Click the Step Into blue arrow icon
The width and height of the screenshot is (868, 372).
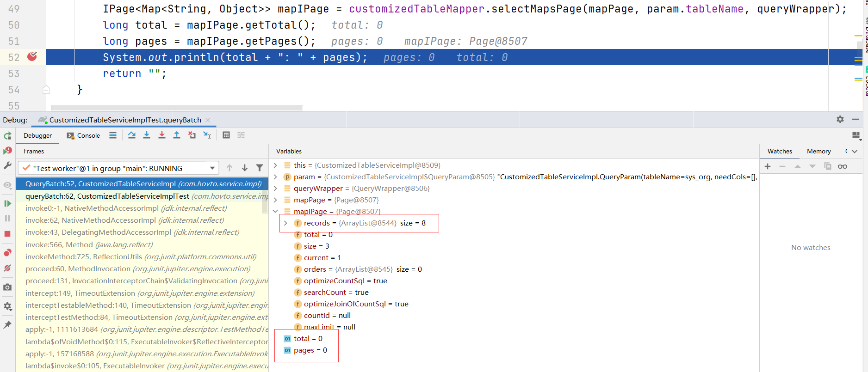pos(147,135)
